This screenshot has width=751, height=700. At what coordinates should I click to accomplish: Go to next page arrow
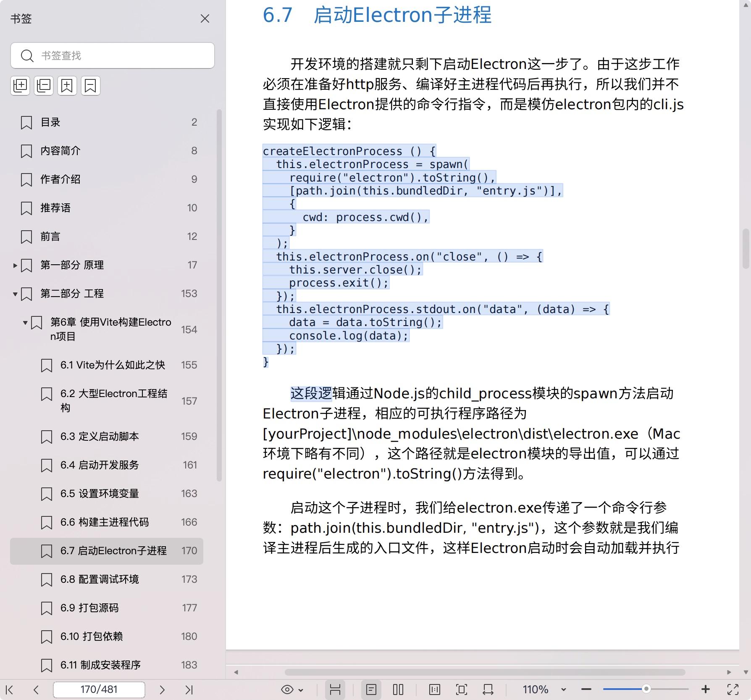(162, 689)
